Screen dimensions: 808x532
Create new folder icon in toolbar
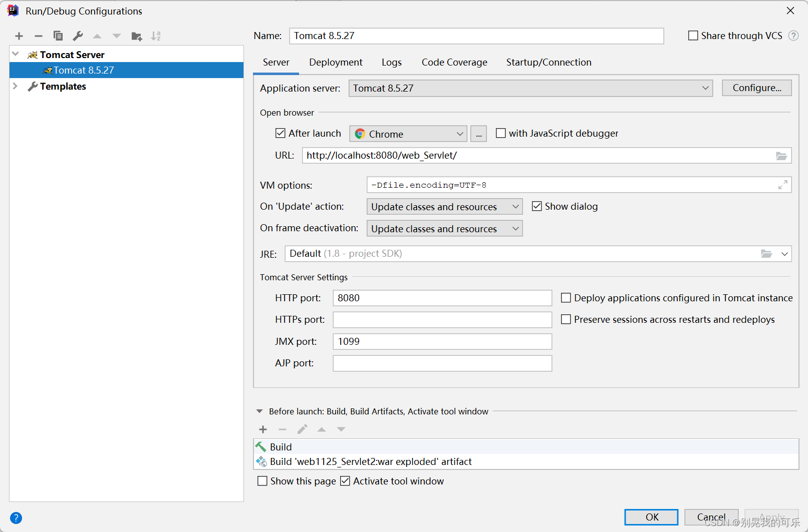(136, 36)
